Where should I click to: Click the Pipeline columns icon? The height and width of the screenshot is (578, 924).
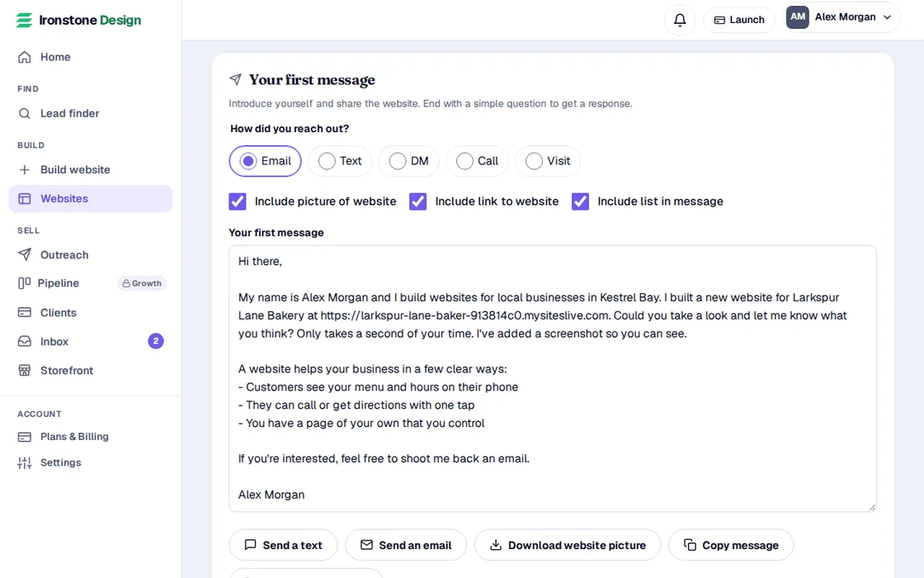click(24, 283)
